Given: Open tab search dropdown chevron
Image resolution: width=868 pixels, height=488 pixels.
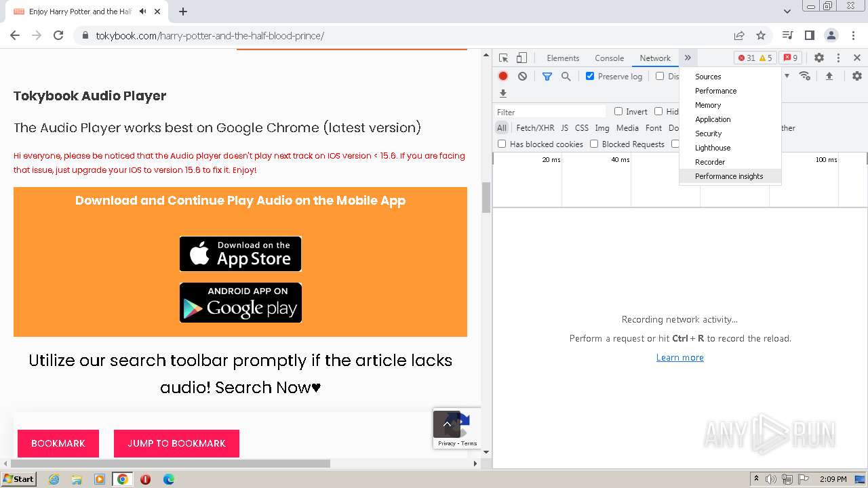Looking at the screenshot, I should click(x=787, y=12).
